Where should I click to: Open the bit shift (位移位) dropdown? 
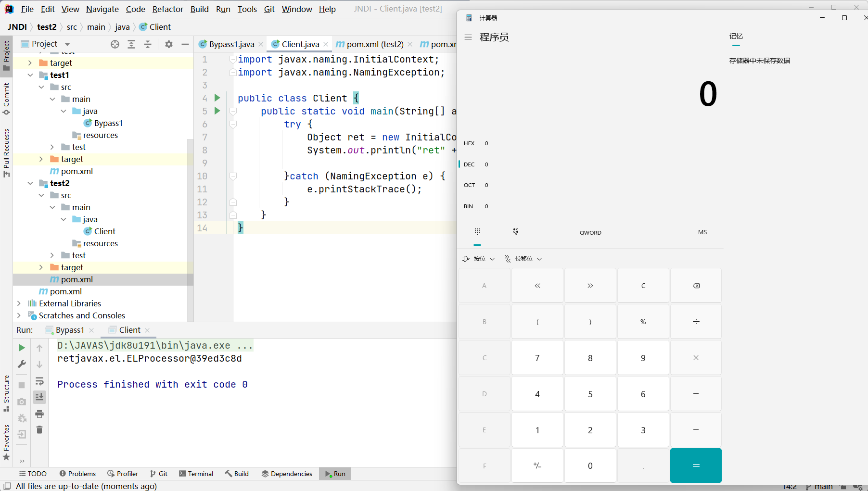click(523, 259)
